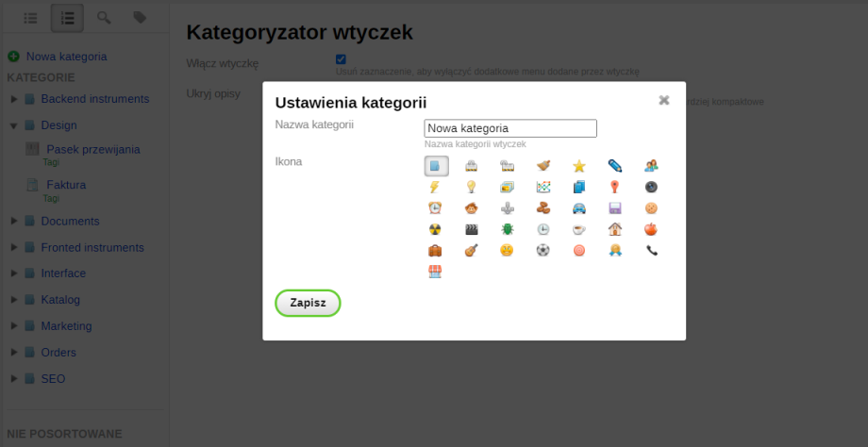Pick the gray joystick icon
This screenshot has width=868, height=447.
[507, 208]
